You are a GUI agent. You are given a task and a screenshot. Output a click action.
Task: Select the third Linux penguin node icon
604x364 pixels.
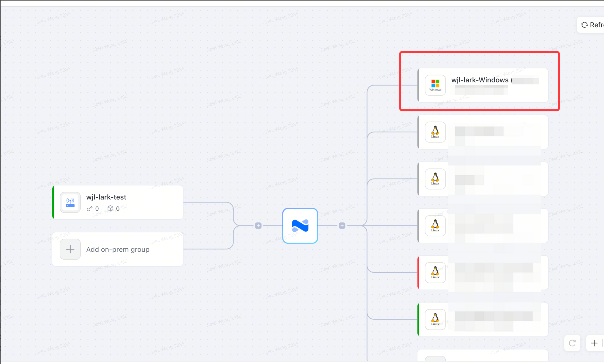[x=435, y=226]
